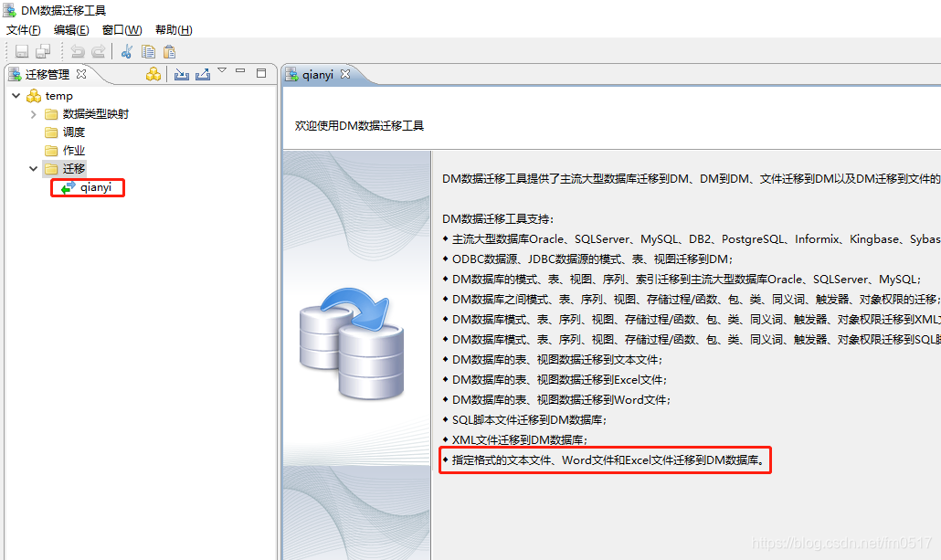Screen dimensions: 941x560
Task: Select the qianyi migration item
Action: 96,187
